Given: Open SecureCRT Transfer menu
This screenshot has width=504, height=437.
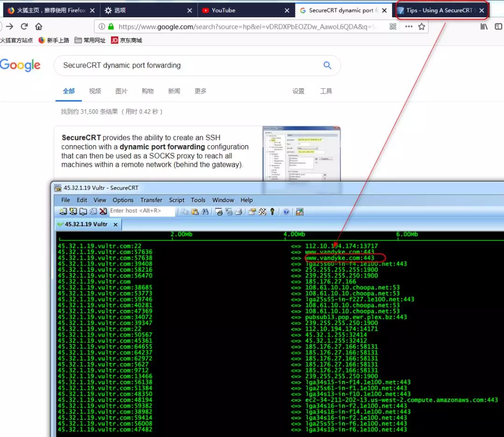Looking at the screenshot, I should pyautogui.click(x=151, y=200).
